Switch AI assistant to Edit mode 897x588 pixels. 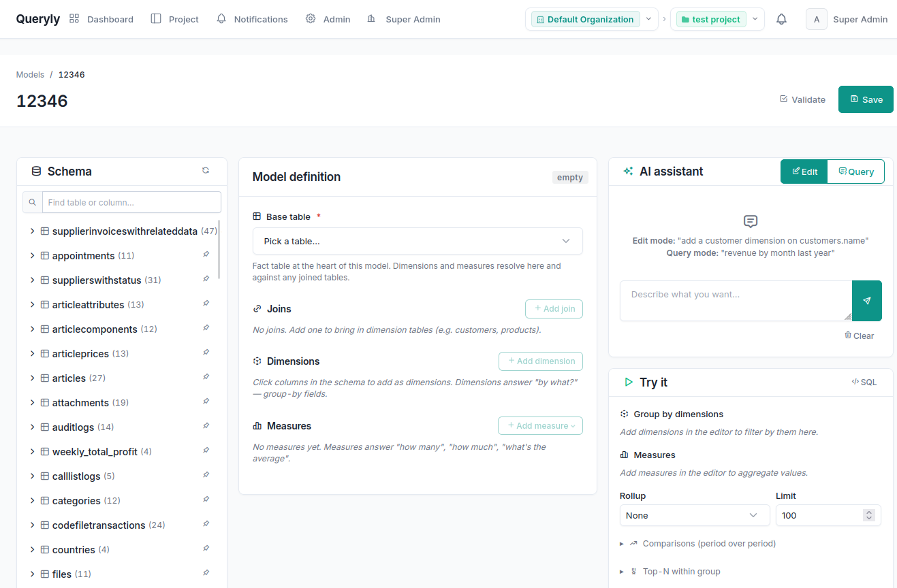click(804, 171)
